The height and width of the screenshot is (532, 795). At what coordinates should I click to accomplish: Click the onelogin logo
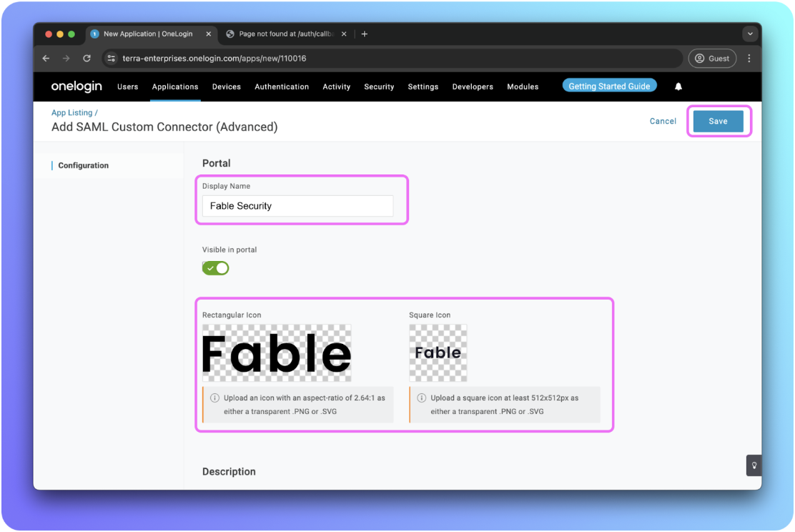pyautogui.click(x=76, y=87)
